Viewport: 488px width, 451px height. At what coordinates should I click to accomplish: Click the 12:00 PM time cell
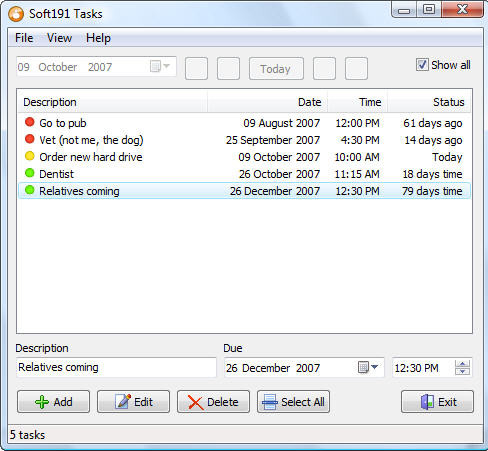[x=357, y=123]
